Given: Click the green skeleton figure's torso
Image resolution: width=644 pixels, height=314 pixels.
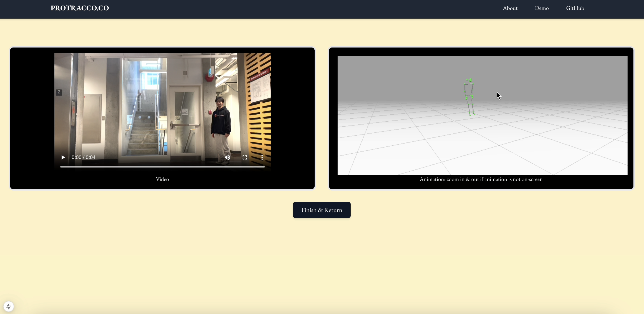Looking at the screenshot, I should coord(469,90).
